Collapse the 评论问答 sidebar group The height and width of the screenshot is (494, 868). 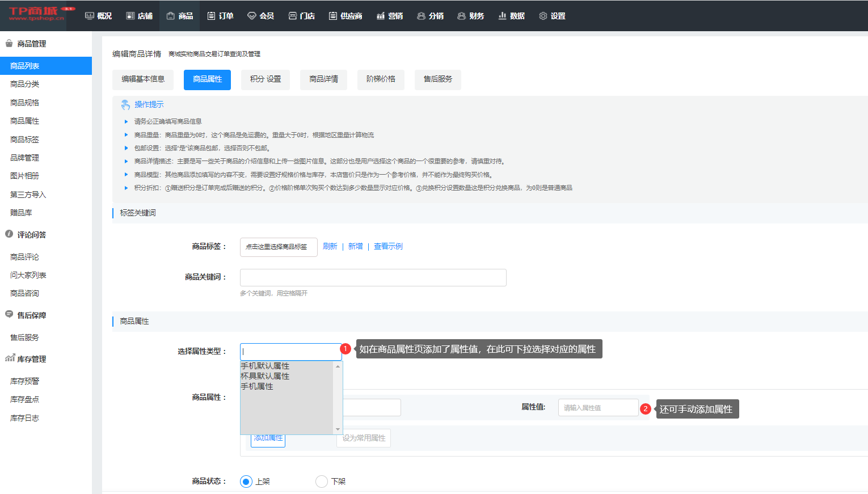click(x=31, y=235)
